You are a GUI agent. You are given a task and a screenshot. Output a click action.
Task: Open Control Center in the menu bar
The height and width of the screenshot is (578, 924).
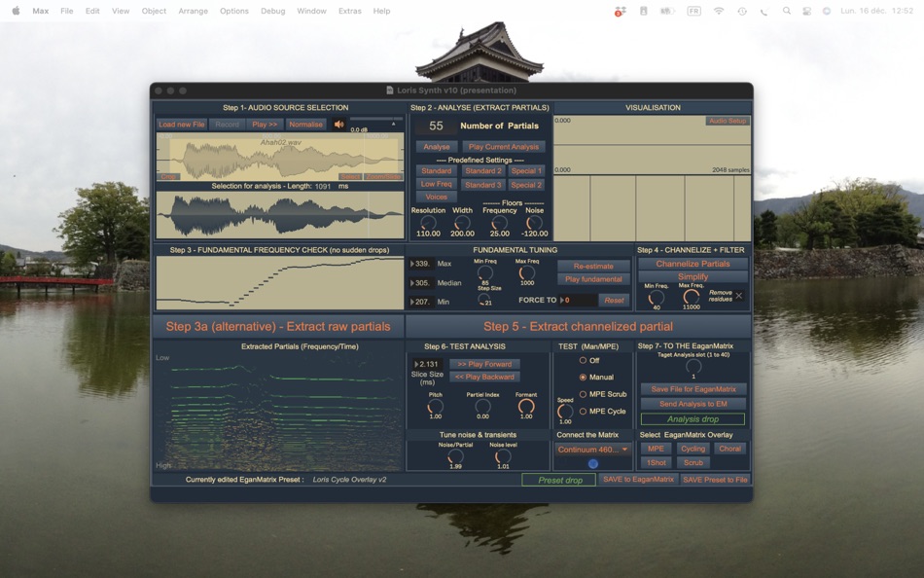pos(806,11)
